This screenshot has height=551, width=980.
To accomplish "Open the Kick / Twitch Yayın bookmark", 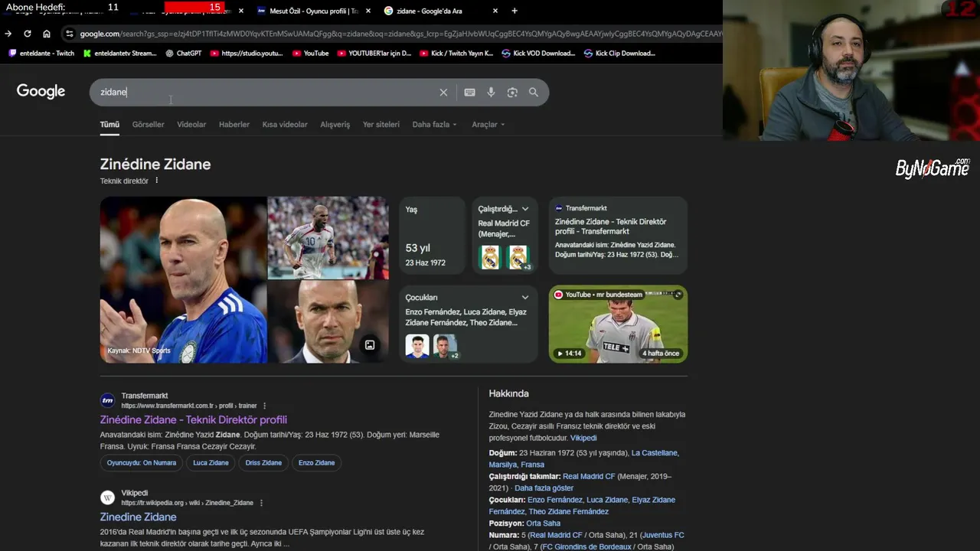I will [456, 54].
